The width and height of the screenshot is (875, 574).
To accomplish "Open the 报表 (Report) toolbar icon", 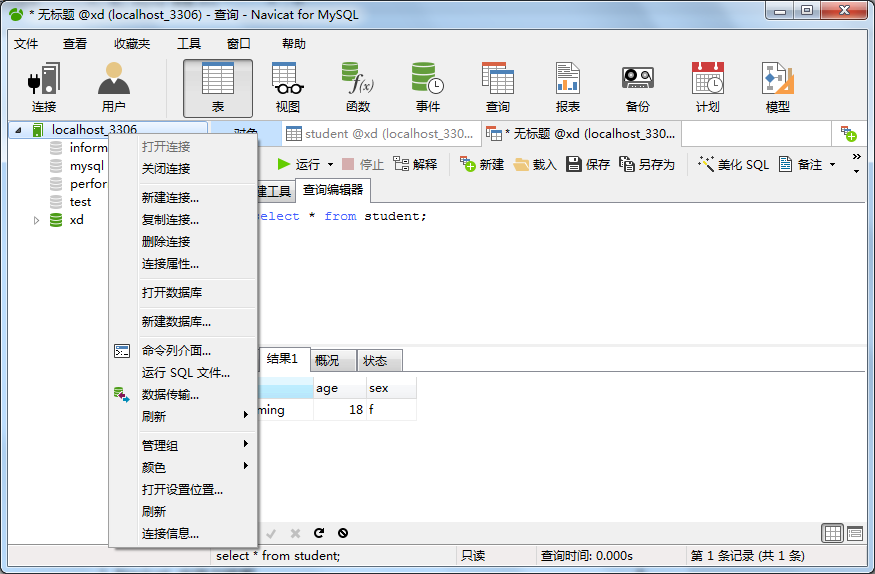I will pyautogui.click(x=568, y=88).
